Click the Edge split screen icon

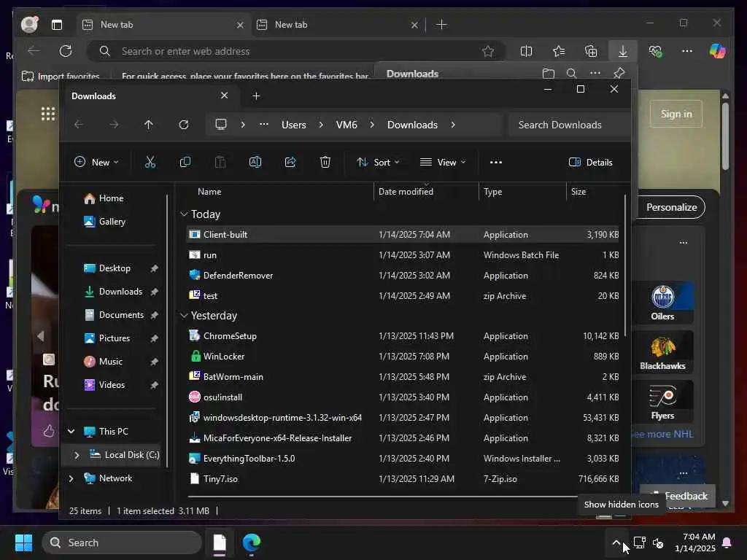click(527, 51)
